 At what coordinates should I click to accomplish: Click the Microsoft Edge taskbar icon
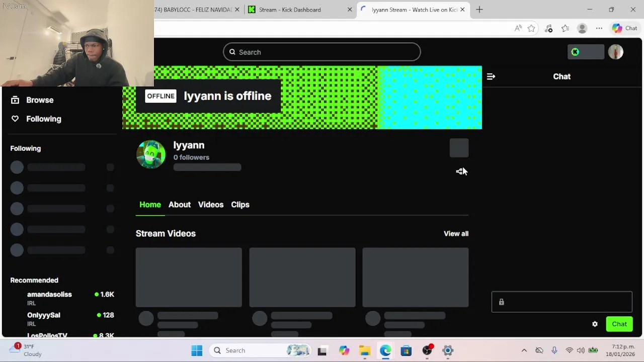pyautogui.click(x=385, y=350)
